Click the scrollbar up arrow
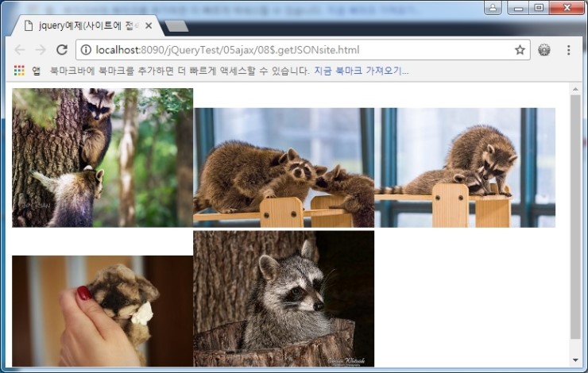The image size is (588, 373). (576, 88)
